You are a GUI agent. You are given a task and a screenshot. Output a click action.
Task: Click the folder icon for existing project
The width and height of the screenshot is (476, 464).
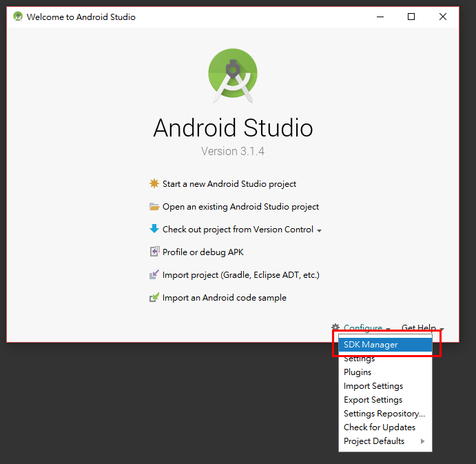[154, 207]
